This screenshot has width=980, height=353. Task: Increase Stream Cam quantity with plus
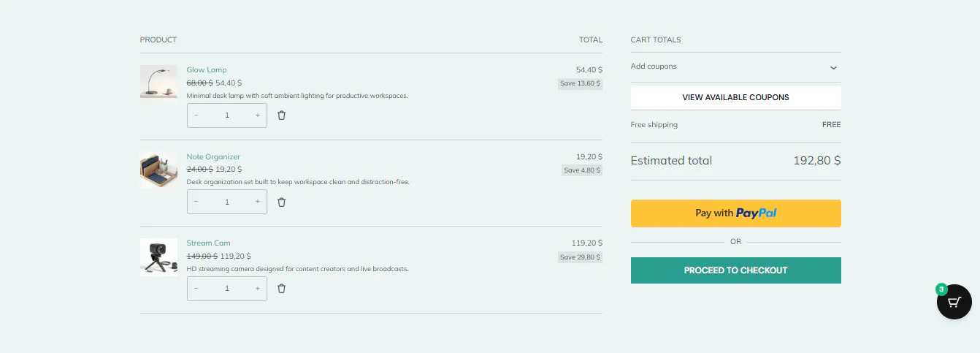point(258,289)
